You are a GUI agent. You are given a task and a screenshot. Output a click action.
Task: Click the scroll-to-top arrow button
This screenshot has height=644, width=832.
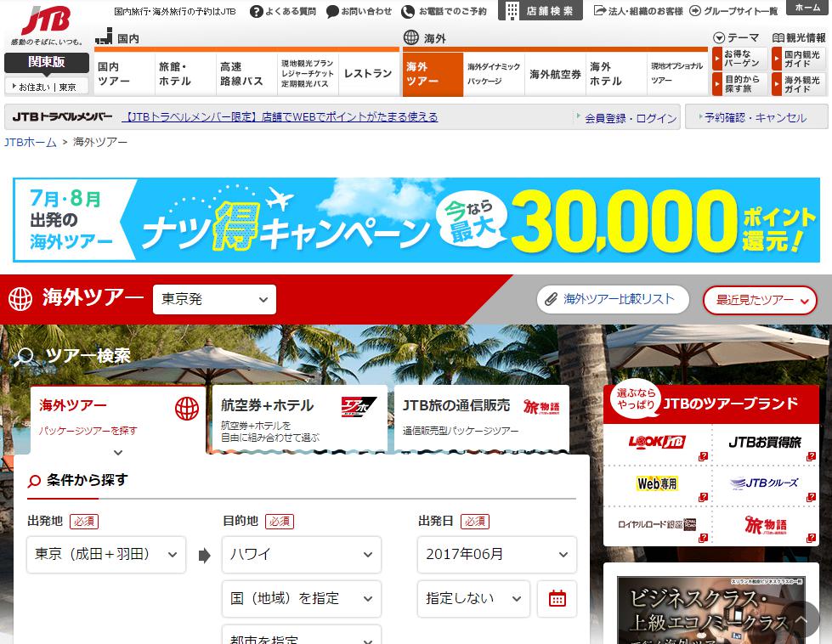tap(801, 619)
